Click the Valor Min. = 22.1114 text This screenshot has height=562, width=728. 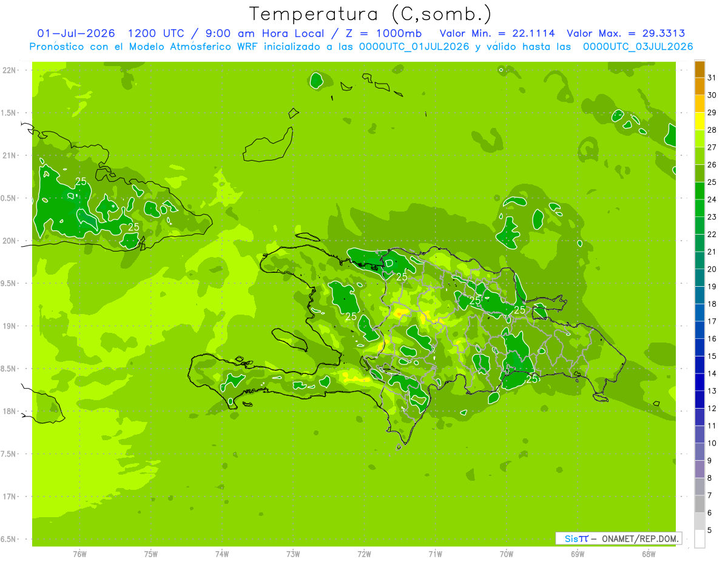coord(497,33)
